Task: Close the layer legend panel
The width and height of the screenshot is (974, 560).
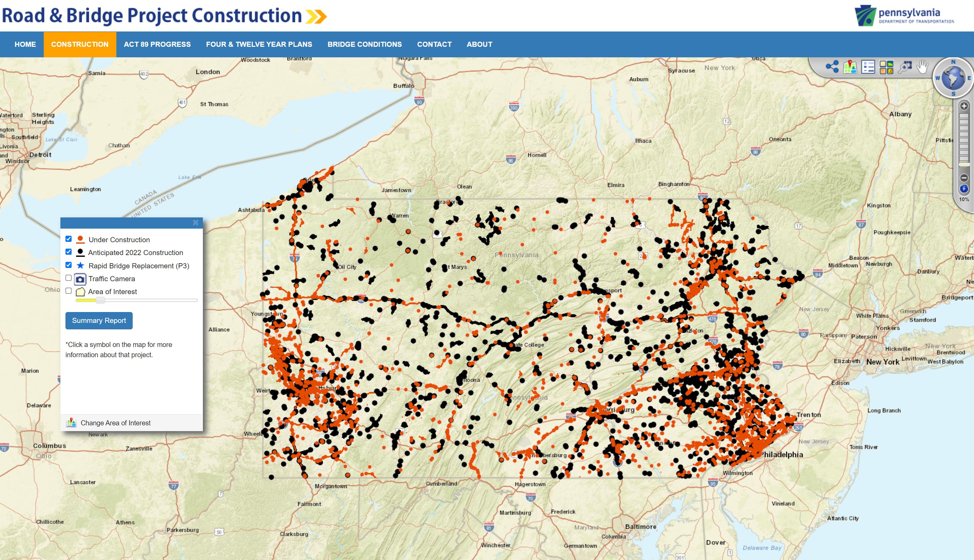Action: [x=195, y=223]
